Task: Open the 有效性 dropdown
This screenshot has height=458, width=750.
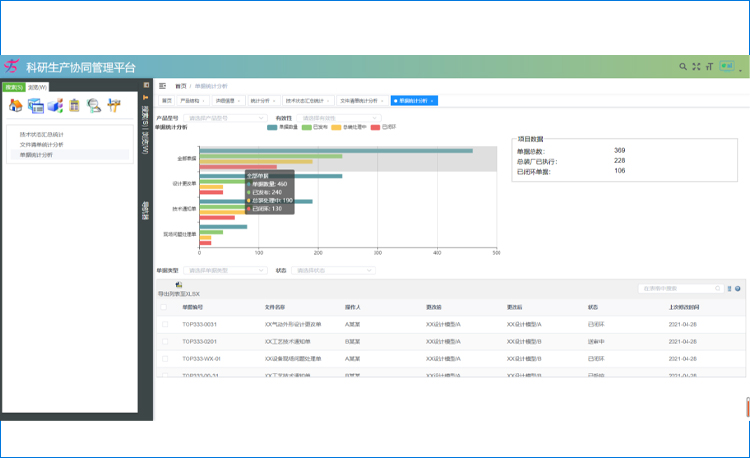Action: 339,118
